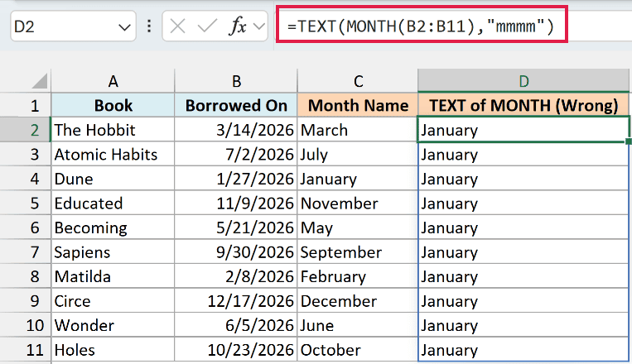Select Month Name cell November
Image resolution: width=632 pixels, height=364 pixels.
point(358,203)
